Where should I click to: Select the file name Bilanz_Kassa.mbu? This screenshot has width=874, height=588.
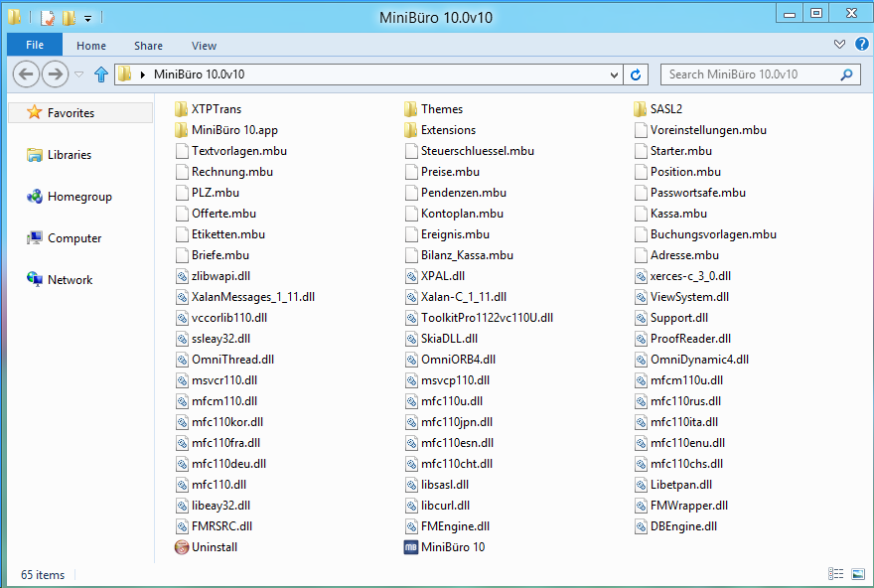(x=467, y=255)
